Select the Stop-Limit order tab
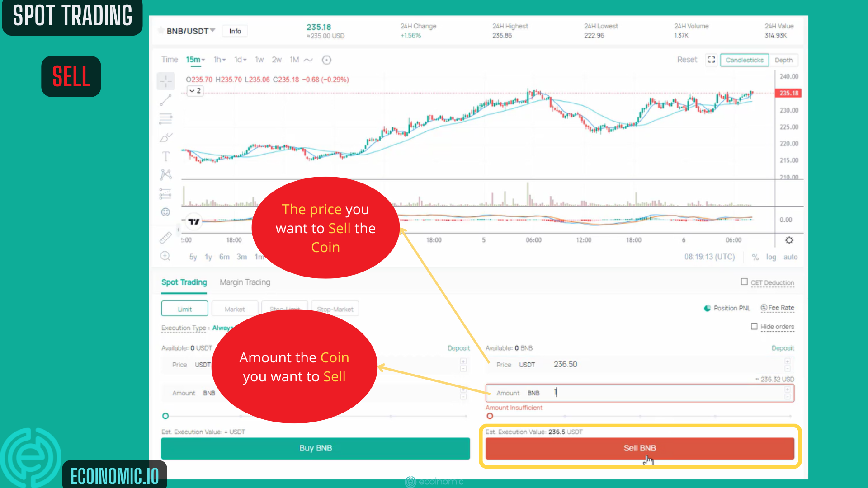868x488 pixels. pos(284,309)
